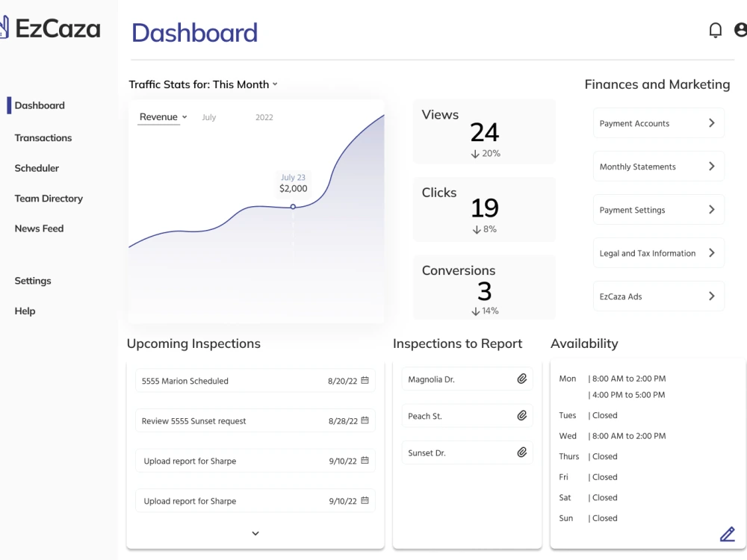Open the Traffic Stats time range dropdown
Screen dimensions: 747x560
275,84
